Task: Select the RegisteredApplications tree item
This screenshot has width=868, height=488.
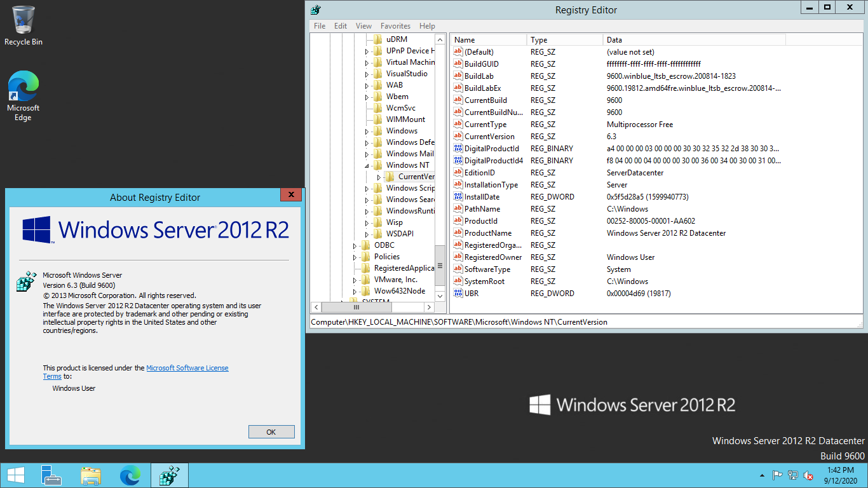Action: [403, 268]
